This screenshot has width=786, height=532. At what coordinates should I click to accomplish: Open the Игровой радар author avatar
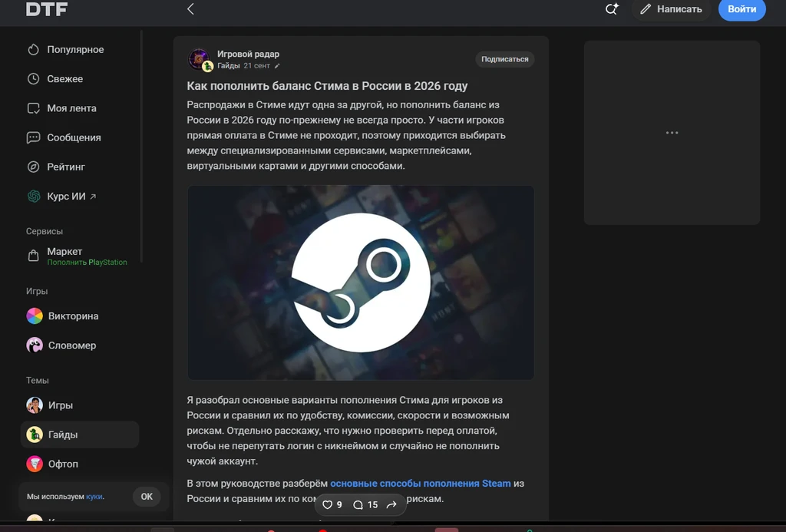point(200,59)
